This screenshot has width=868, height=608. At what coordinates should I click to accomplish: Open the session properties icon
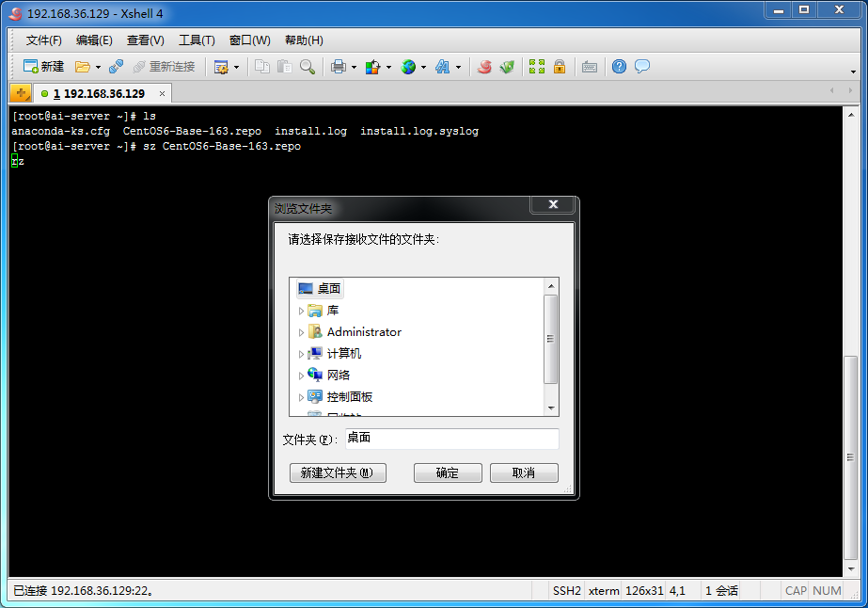221,67
